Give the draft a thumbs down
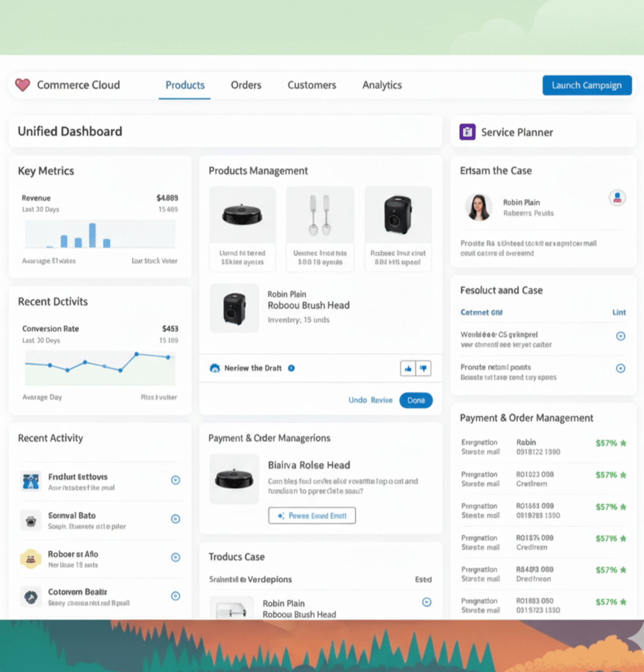The image size is (644, 672). point(423,368)
